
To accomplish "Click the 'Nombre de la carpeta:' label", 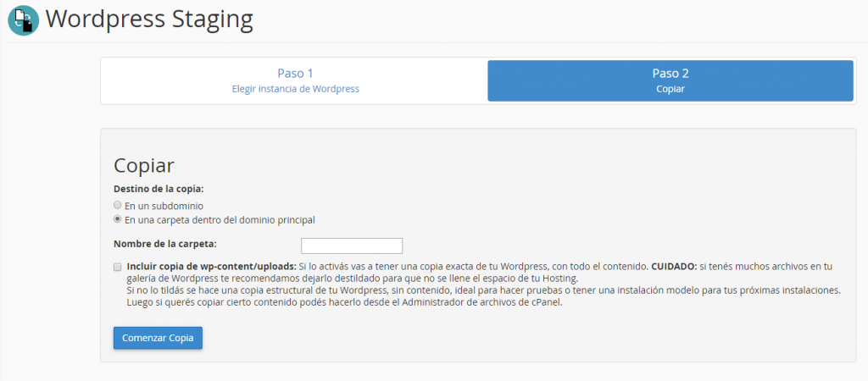I will click(165, 243).
